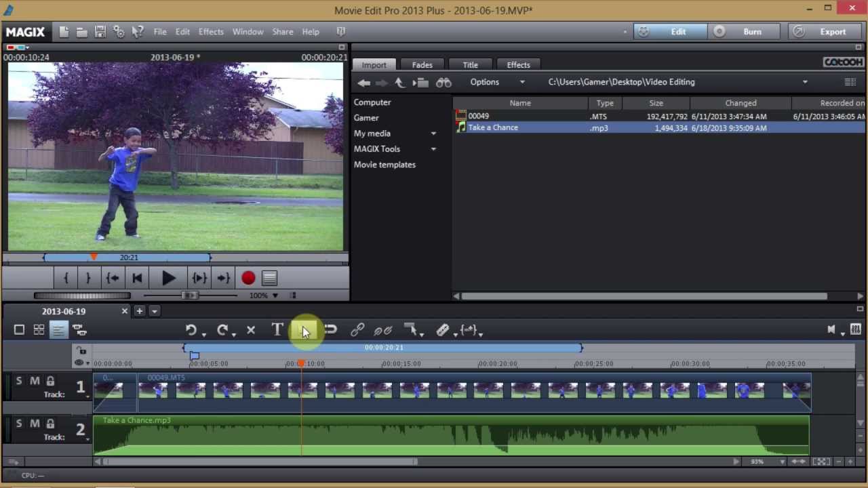Viewport: 868px width, 488px height.
Task: Change the media pool list view mode
Action: (x=850, y=82)
